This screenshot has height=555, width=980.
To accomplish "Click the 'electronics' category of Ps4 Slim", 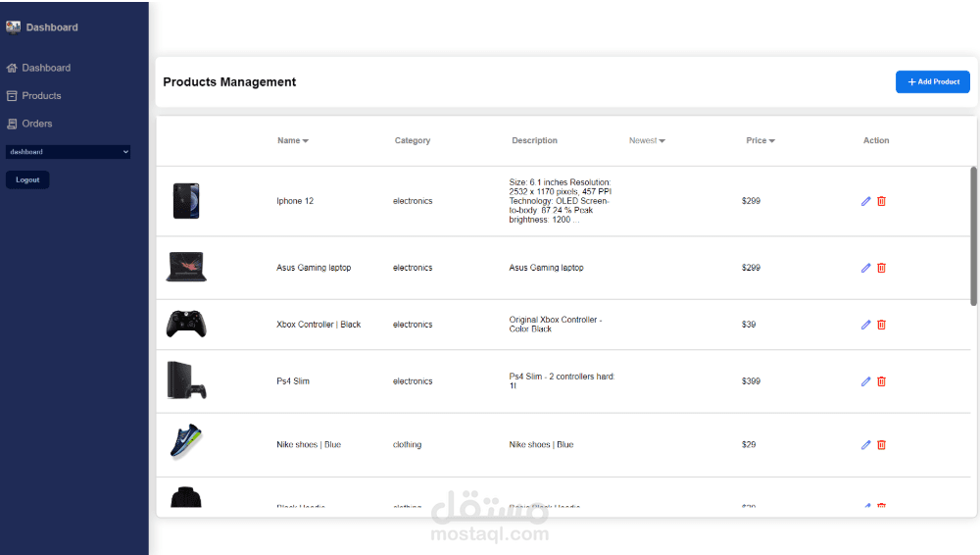I will click(413, 381).
